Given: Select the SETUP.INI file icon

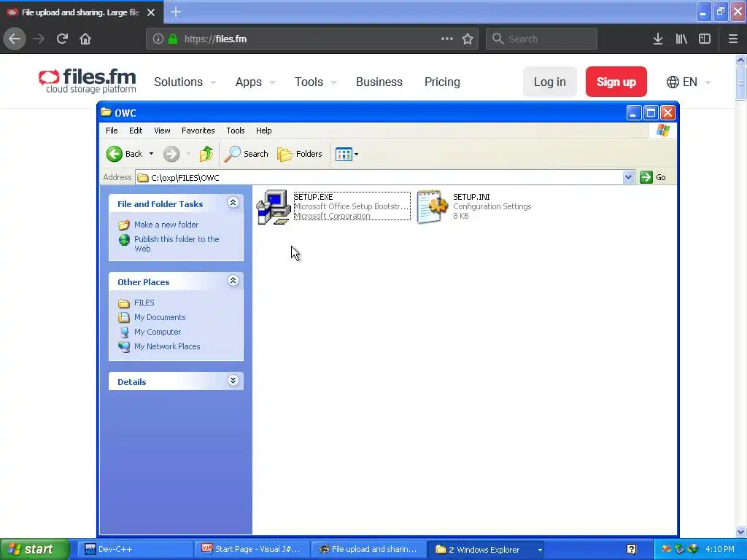Looking at the screenshot, I should pos(432,206).
